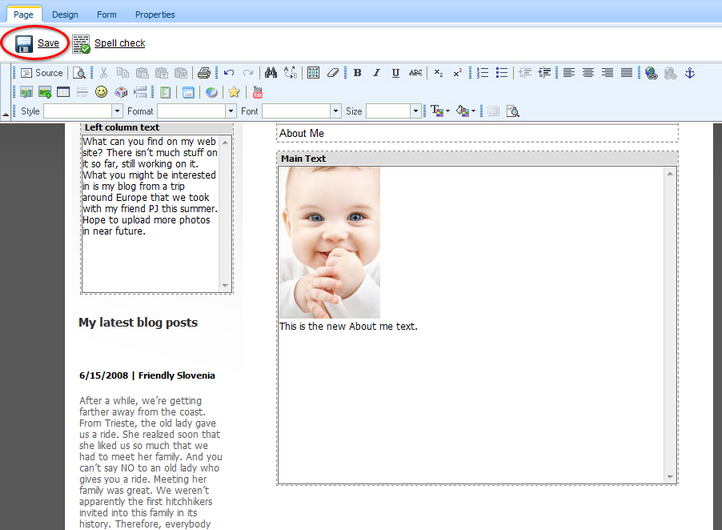Click the Copy icon
Viewport: 722px width, 530px height.
pos(122,73)
